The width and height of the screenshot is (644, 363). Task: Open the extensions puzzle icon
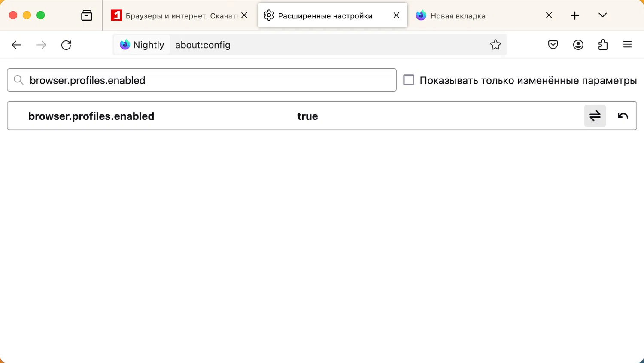pos(603,45)
